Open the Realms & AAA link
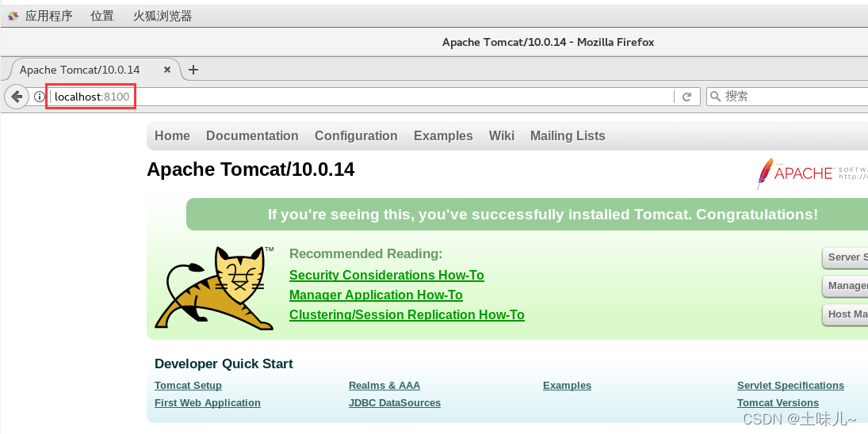 [384, 386]
